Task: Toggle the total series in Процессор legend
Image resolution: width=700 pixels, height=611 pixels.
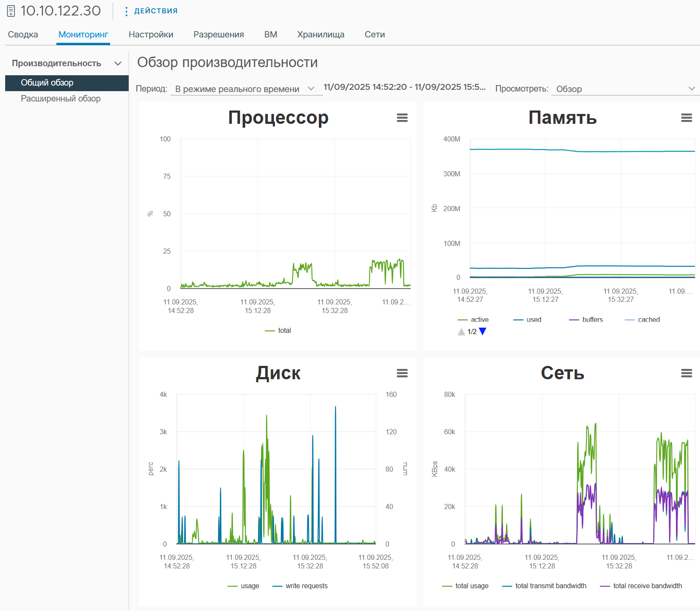Action: click(278, 330)
